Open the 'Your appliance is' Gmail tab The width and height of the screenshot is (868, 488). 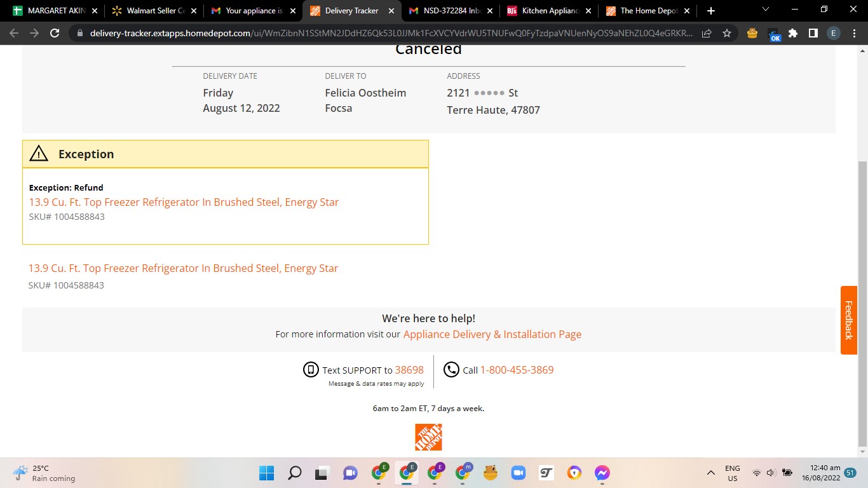pos(252,11)
